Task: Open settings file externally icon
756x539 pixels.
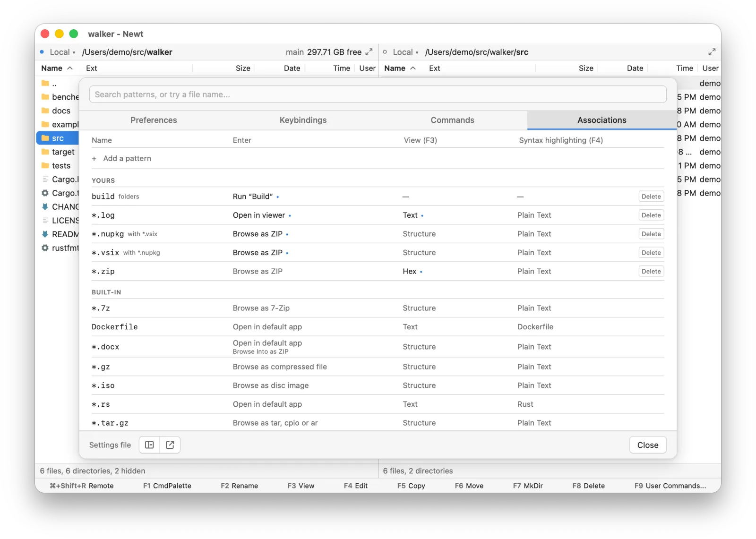Action: click(170, 445)
